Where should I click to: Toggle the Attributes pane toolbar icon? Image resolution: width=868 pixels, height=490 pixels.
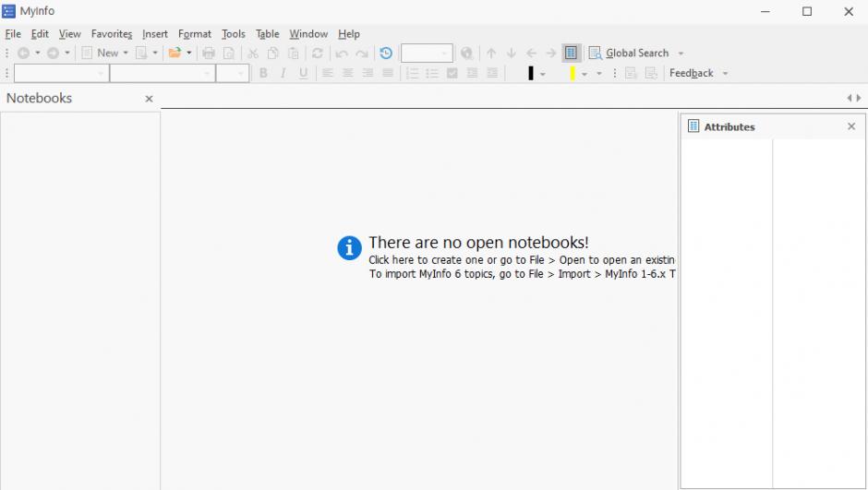[571, 54]
